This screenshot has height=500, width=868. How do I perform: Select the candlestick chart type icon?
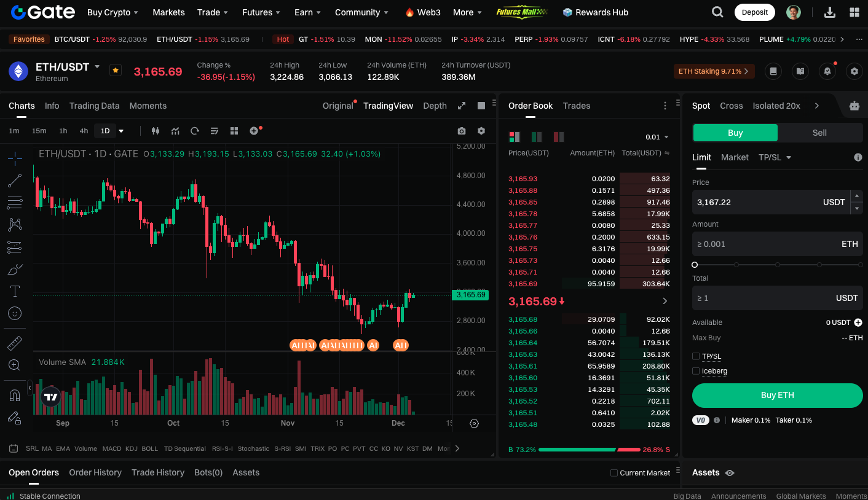(155, 131)
